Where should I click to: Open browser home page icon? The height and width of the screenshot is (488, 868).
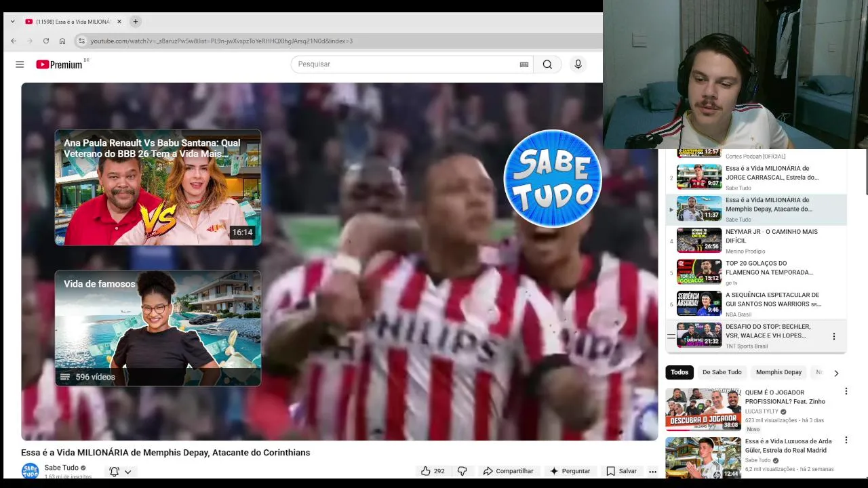(62, 41)
